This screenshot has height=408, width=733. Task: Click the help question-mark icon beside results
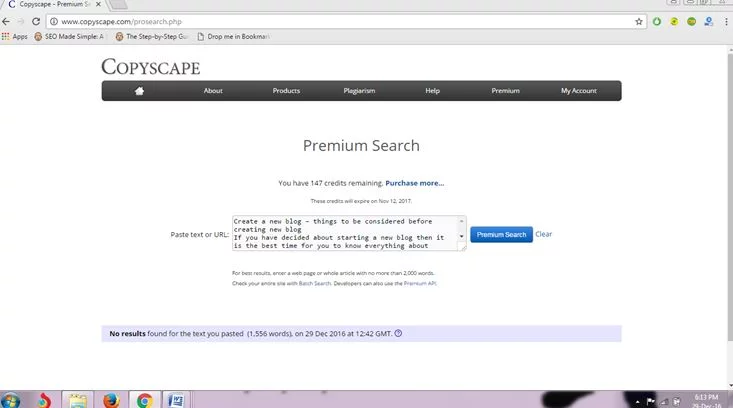(x=398, y=333)
